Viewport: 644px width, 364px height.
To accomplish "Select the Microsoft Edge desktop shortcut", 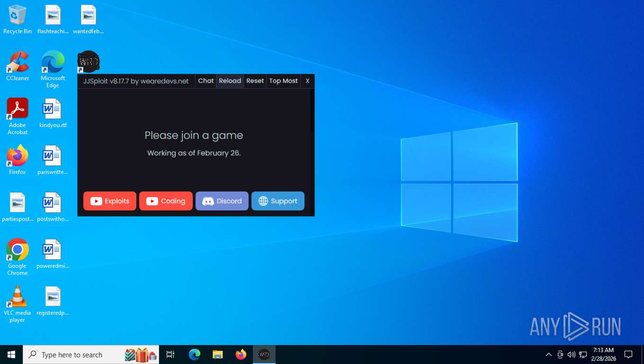I will click(x=53, y=70).
